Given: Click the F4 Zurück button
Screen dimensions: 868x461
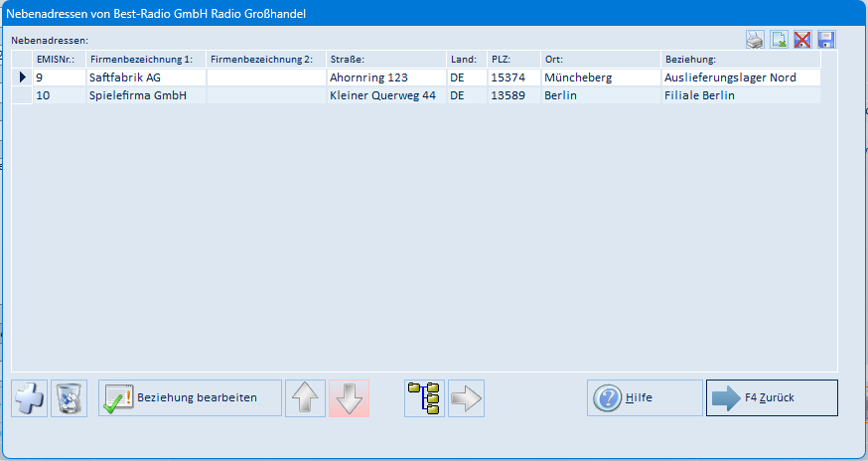Looking at the screenshot, I should tap(772, 397).
